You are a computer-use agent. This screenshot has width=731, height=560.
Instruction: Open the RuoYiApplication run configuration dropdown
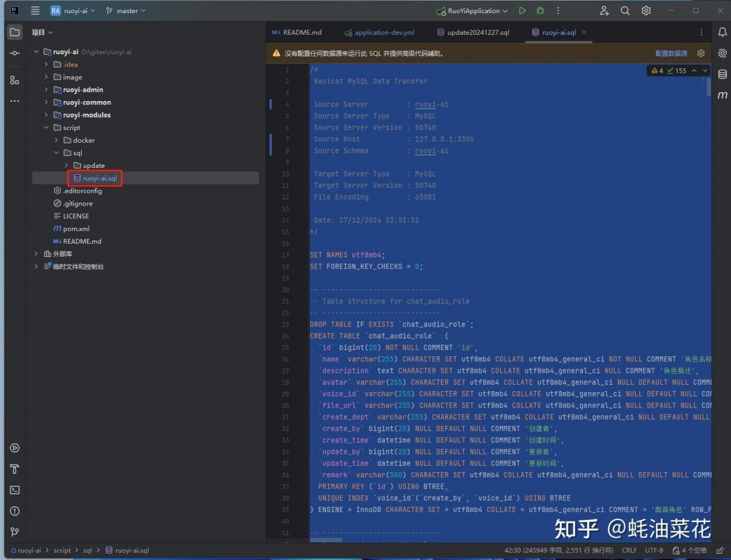pos(472,11)
